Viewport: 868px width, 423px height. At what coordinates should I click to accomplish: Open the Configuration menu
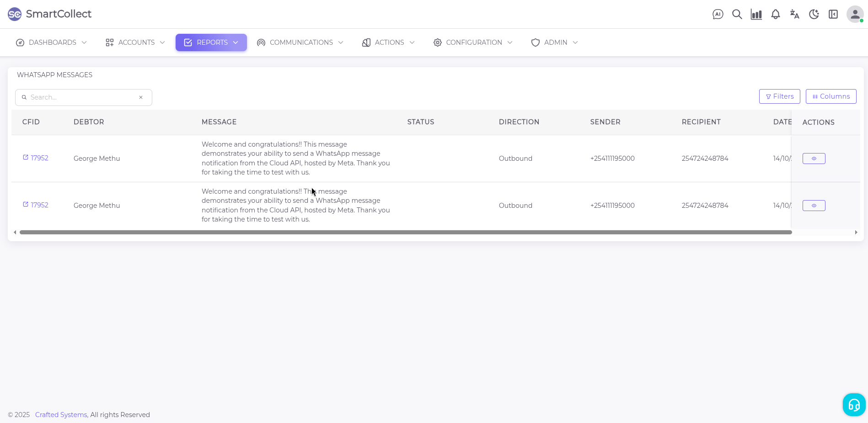click(473, 42)
